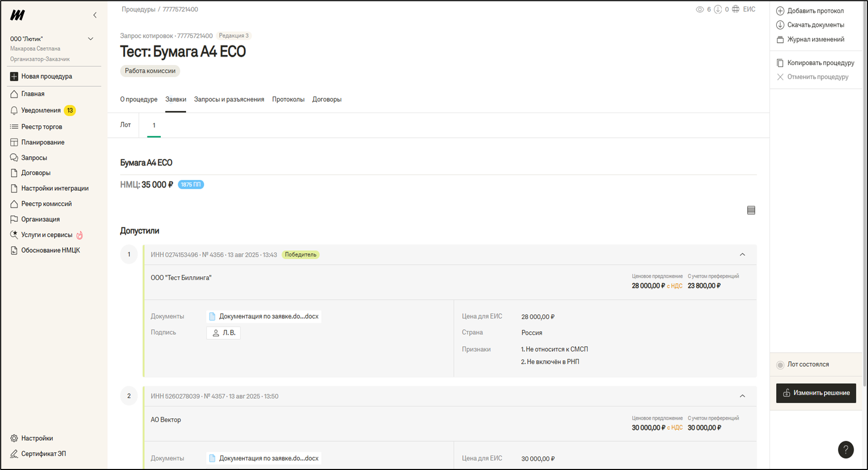This screenshot has width=868, height=470.
Task: Click 'Процедуры' breadcrumb link
Action: click(x=138, y=9)
